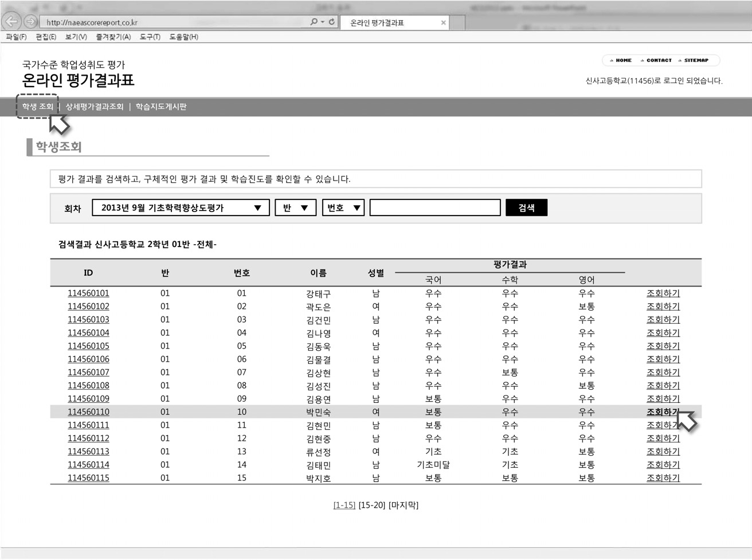Click the search text input field

435,207
